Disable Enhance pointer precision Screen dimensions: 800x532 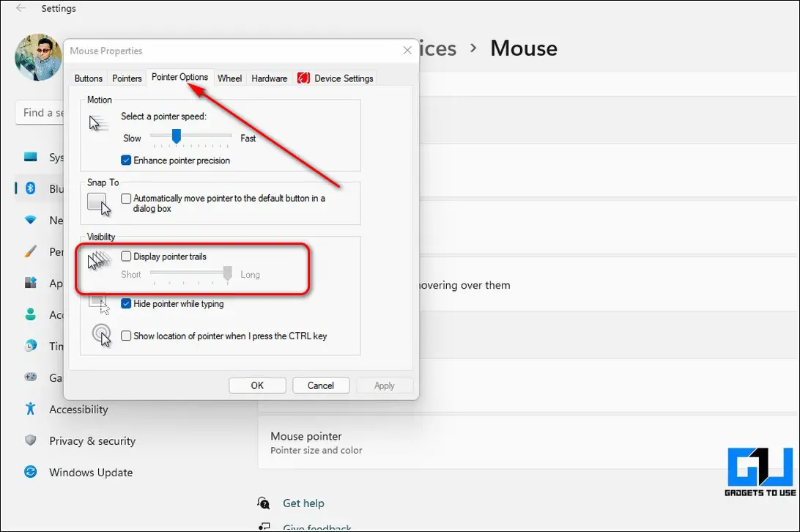(x=126, y=160)
